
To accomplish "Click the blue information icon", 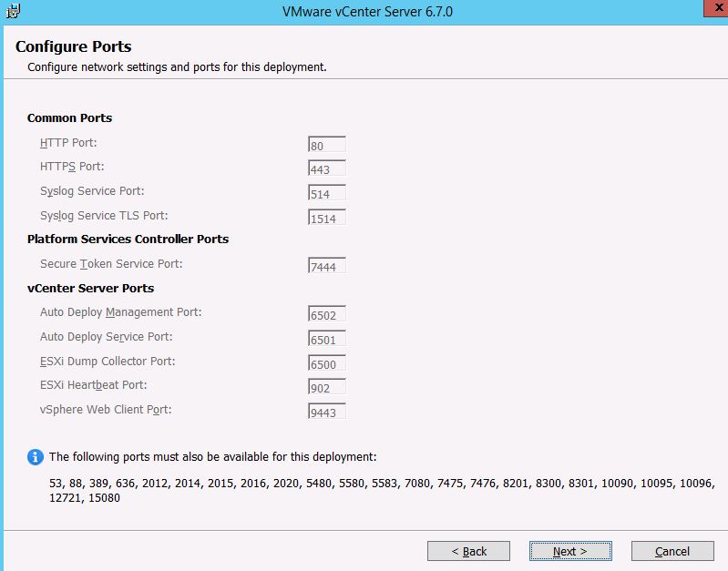I will pyautogui.click(x=36, y=456).
